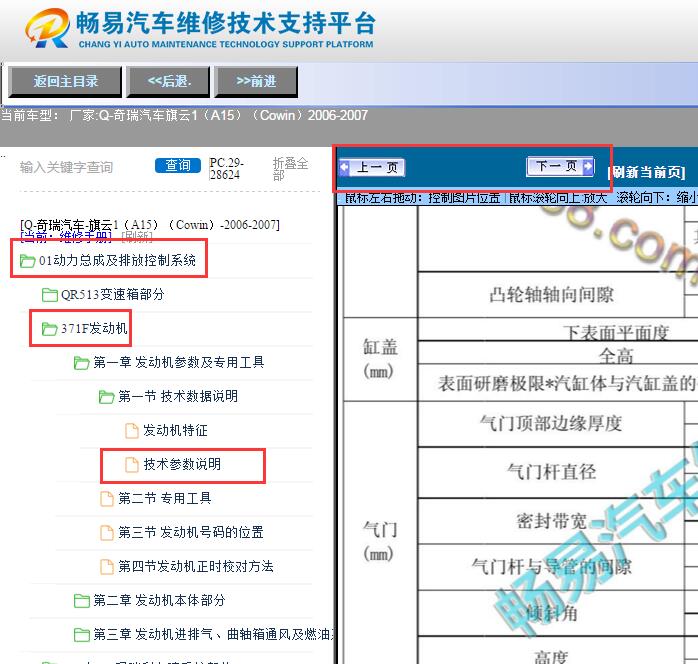Select 第一节 技术数据说明 tree node
The width and height of the screenshot is (698, 664).
(178, 396)
